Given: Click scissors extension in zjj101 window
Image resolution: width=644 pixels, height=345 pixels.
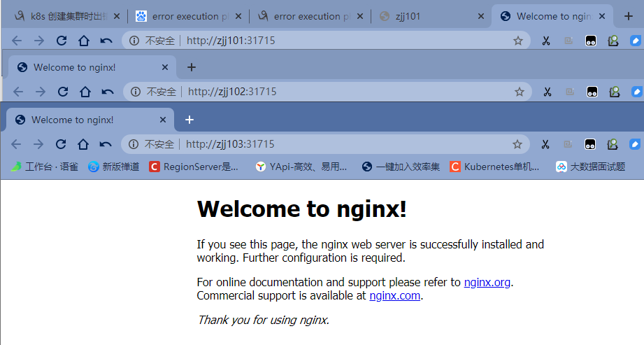Looking at the screenshot, I should pos(546,41).
